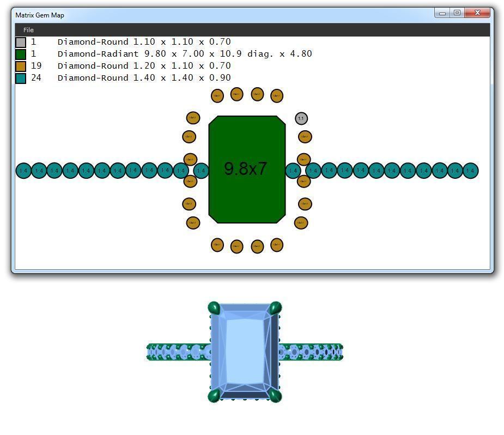Click the teal swatch for 24 round diamonds
The height and width of the screenshot is (435, 504).
point(21,78)
